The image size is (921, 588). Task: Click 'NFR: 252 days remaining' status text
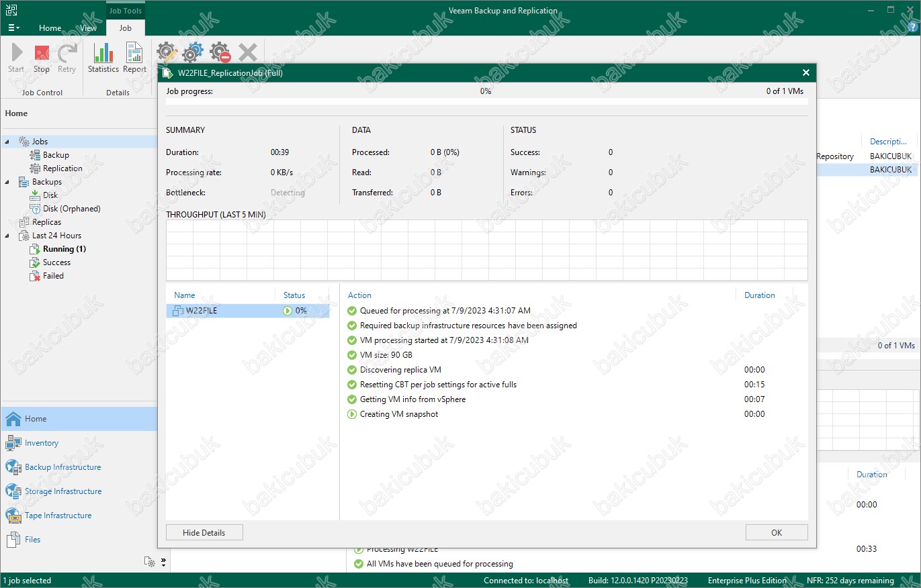[850, 581]
